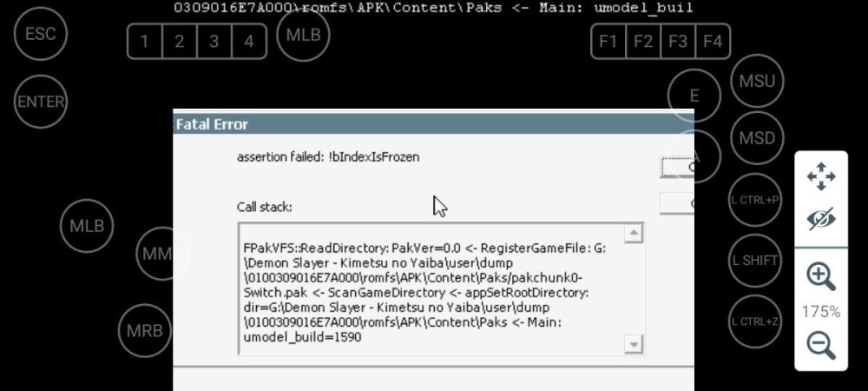Click the call stack scroll up arrow
Screen dimensions: 868x391
click(x=633, y=234)
